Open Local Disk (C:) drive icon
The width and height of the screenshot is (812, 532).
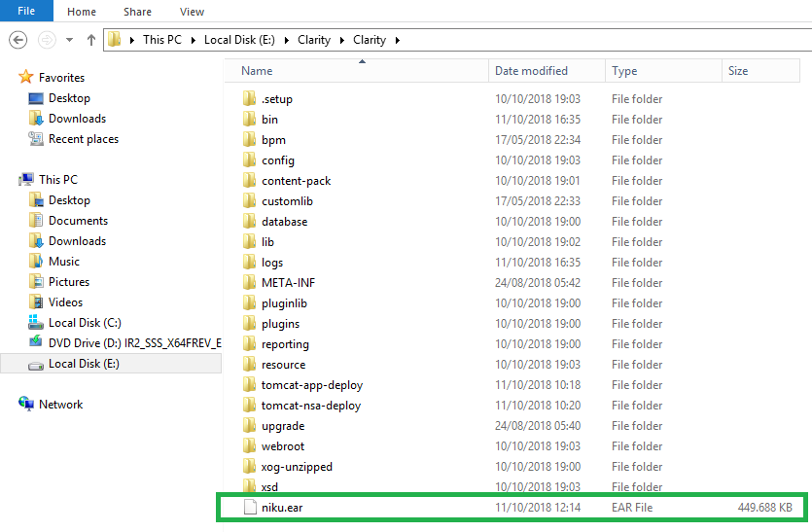[36, 322]
